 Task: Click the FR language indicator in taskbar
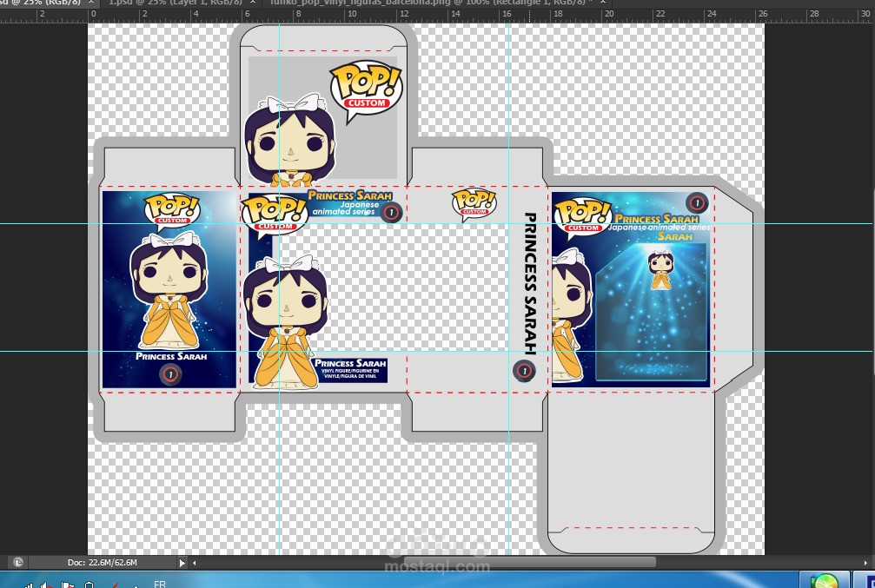point(160,585)
